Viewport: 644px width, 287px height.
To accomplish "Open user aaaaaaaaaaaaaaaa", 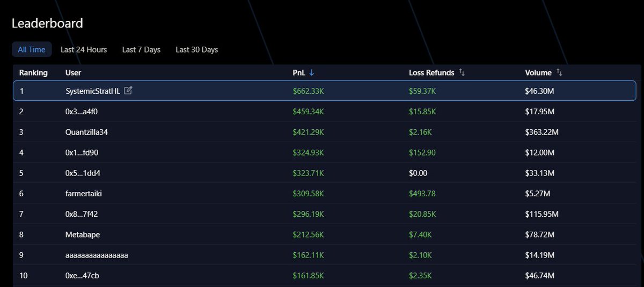I will [x=97, y=255].
